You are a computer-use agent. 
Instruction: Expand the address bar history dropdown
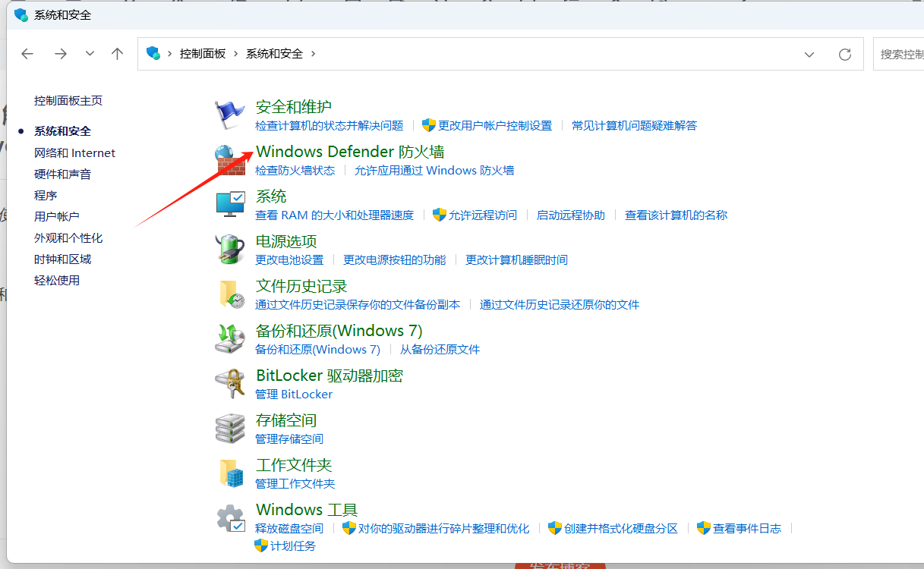(809, 55)
